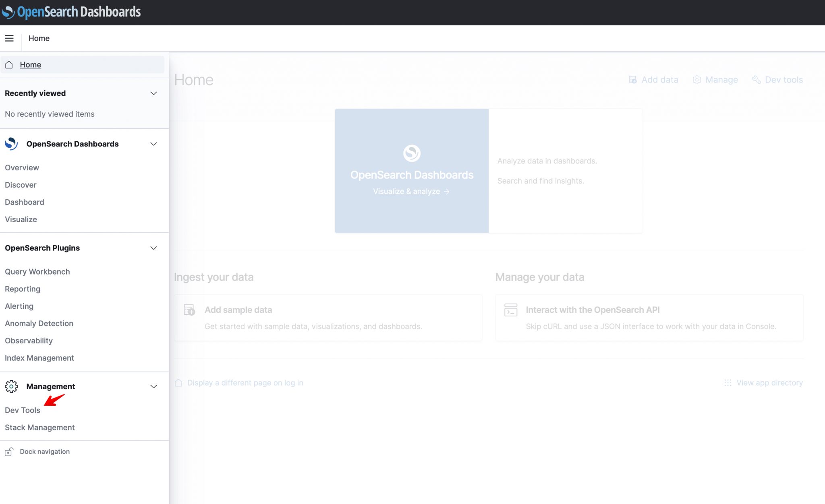Open Discover from the sidebar
Viewport: 825px width, 504px height.
[x=21, y=185]
